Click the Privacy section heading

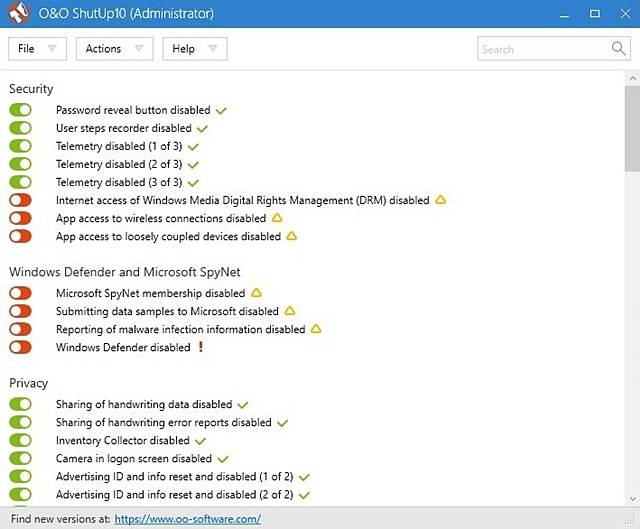click(x=29, y=383)
